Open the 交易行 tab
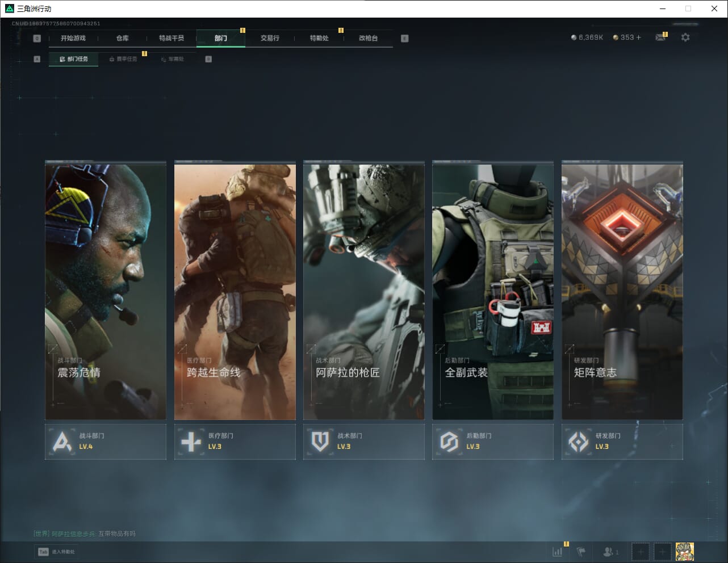The height and width of the screenshot is (563, 728). (x=270, y=38)
